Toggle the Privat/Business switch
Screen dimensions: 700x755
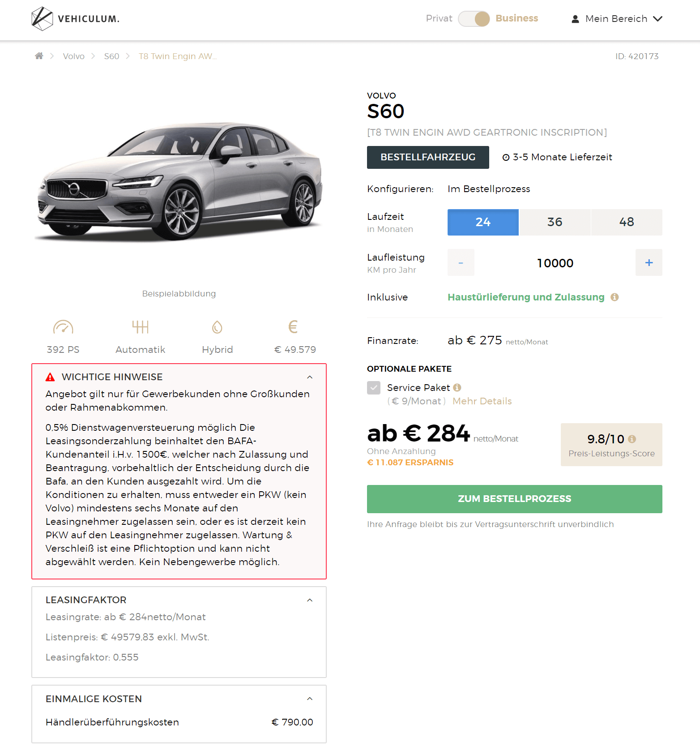pos(474,19)
